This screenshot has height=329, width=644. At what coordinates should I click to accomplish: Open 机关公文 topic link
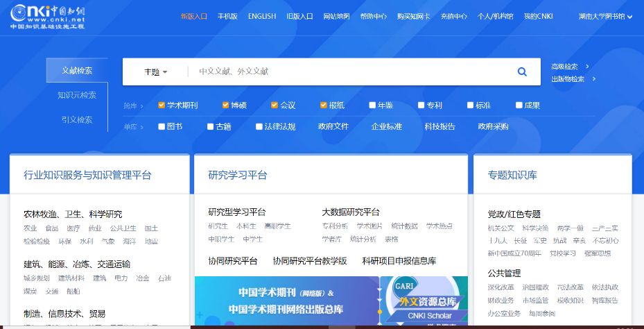point(501,228)
